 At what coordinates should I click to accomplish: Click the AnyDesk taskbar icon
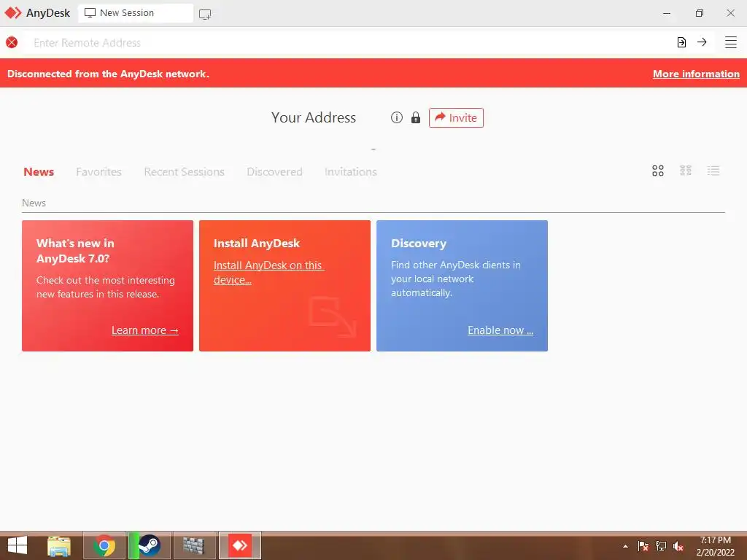click(x=239, y=545)
